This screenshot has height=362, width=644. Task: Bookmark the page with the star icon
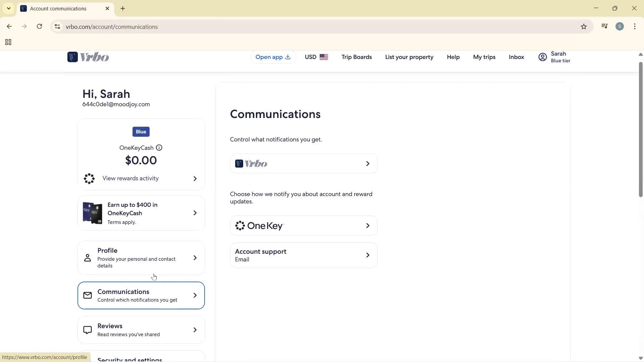(x=584, y=26)
